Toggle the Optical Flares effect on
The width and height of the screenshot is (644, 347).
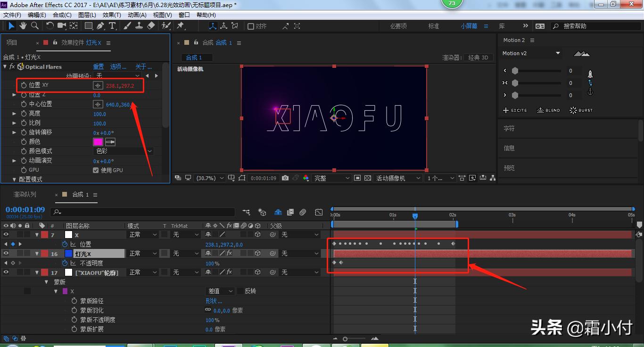[12, 66]
